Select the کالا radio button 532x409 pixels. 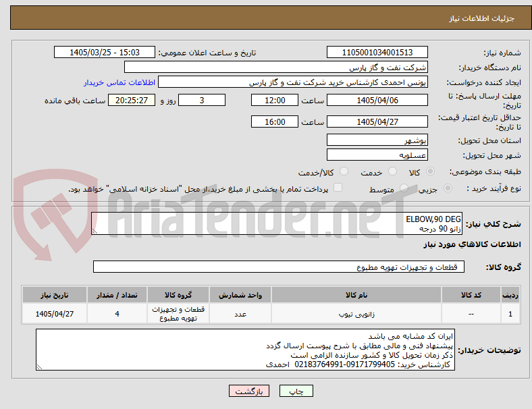pos(430,171)
